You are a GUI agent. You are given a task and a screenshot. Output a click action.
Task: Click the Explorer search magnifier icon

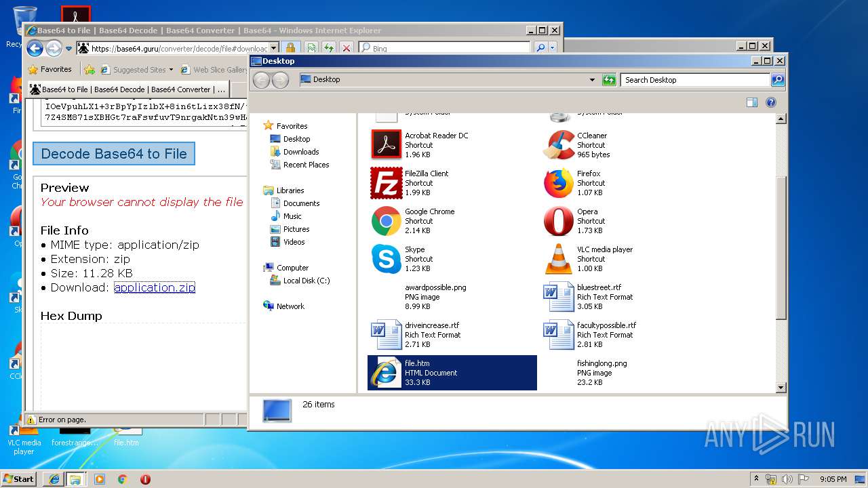point(778,79)
